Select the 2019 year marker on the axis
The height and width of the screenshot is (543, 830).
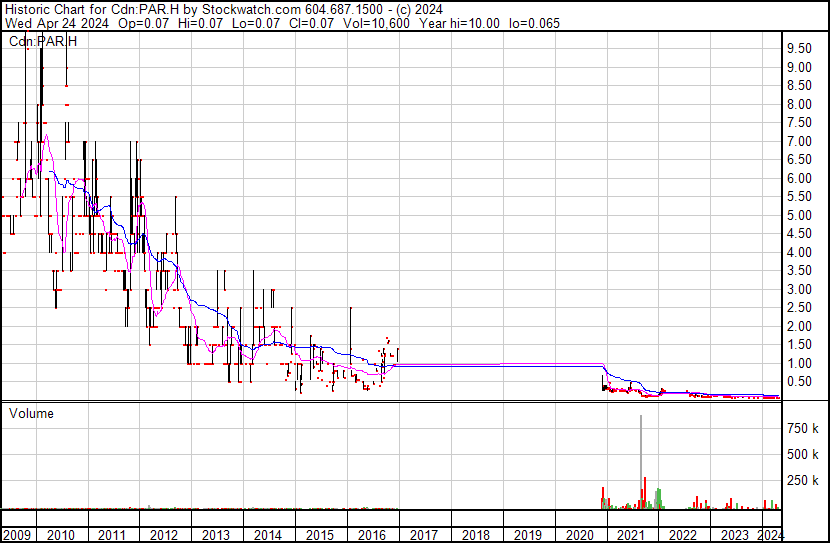527,533
